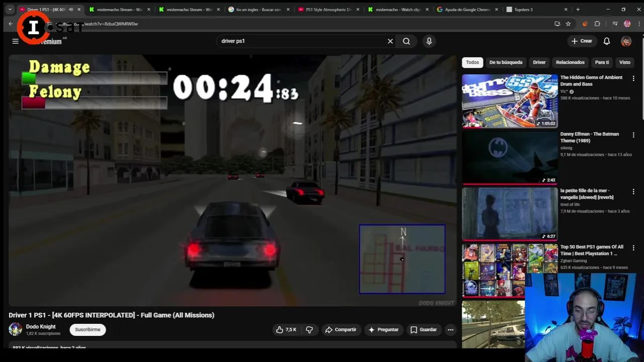Click the Zghari Gaming channel name
This screenshot has height=362, width=644.
574,261
